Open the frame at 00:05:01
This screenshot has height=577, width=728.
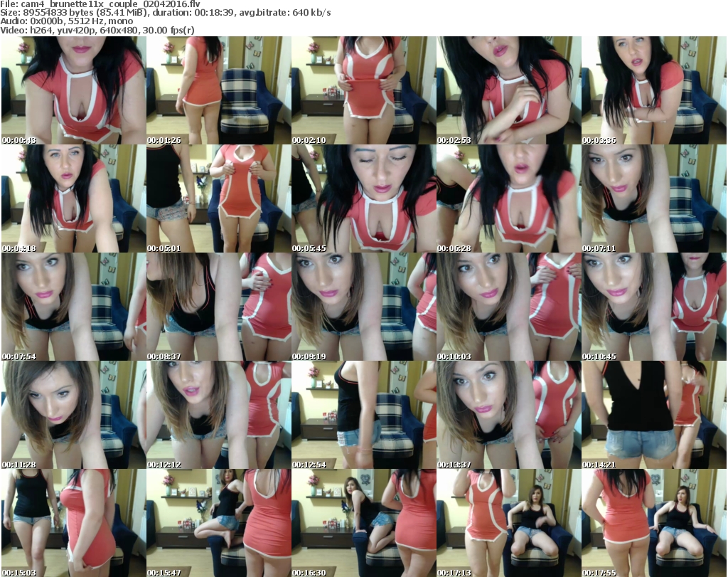pos(219,198)
